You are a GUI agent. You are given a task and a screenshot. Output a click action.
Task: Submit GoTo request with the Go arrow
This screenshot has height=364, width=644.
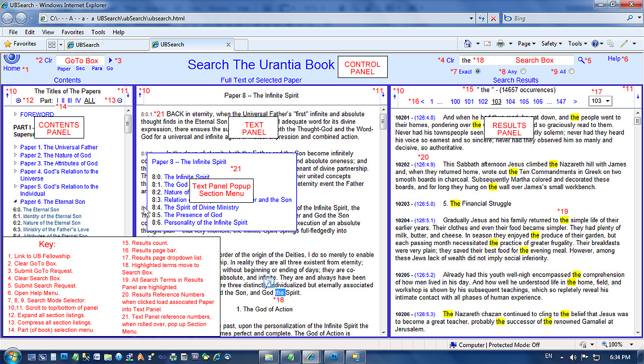click(x=110, y=61)
